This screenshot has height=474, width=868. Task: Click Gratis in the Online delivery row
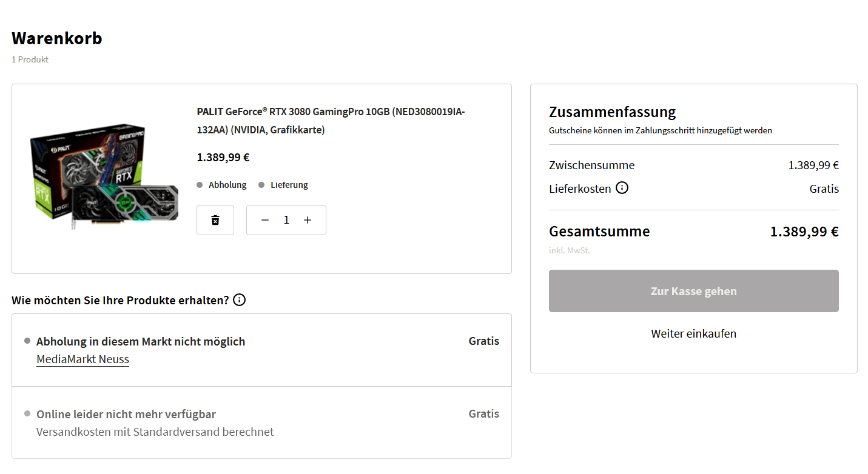pyautogui.click(x=484, y=414)
